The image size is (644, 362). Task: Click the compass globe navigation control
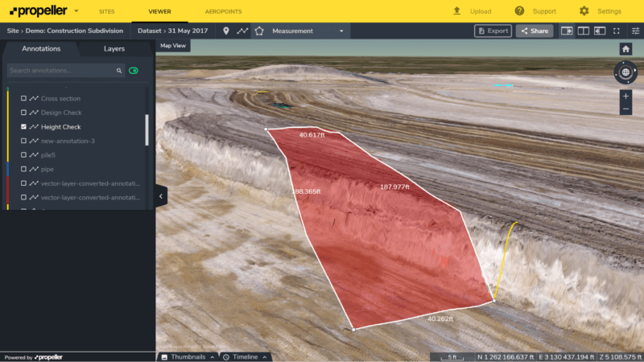(x=625, y=72)
